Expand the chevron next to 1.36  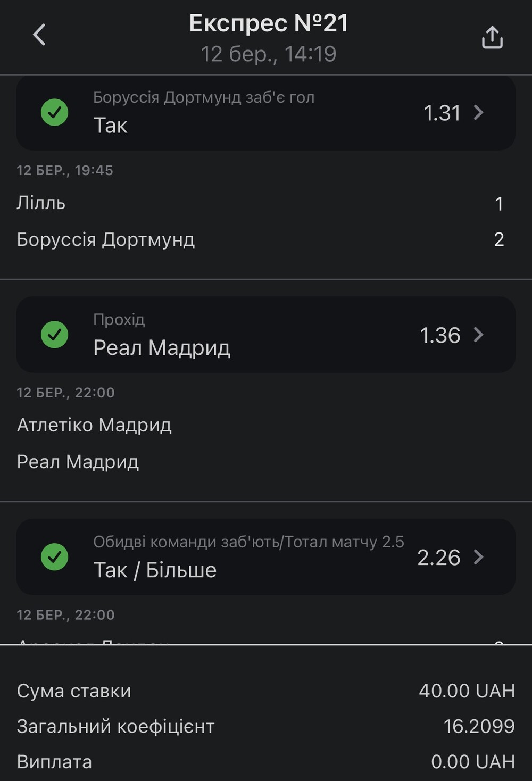[x=478, y=335]
